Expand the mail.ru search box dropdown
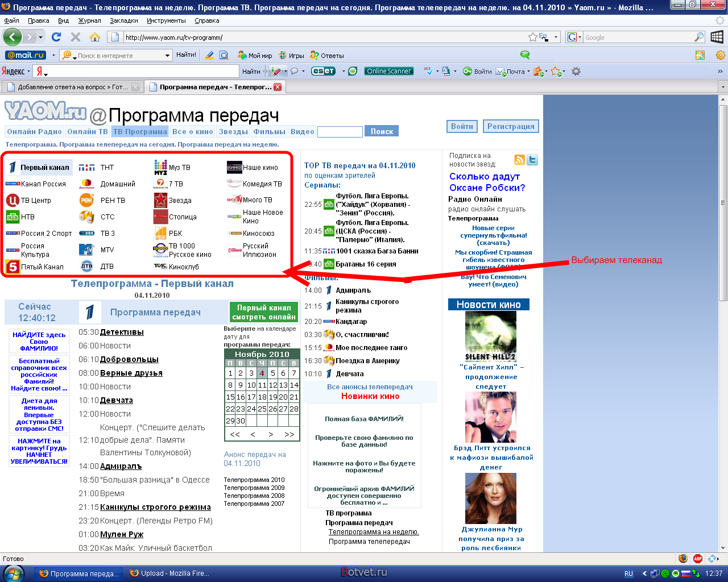 pos(167,55)
